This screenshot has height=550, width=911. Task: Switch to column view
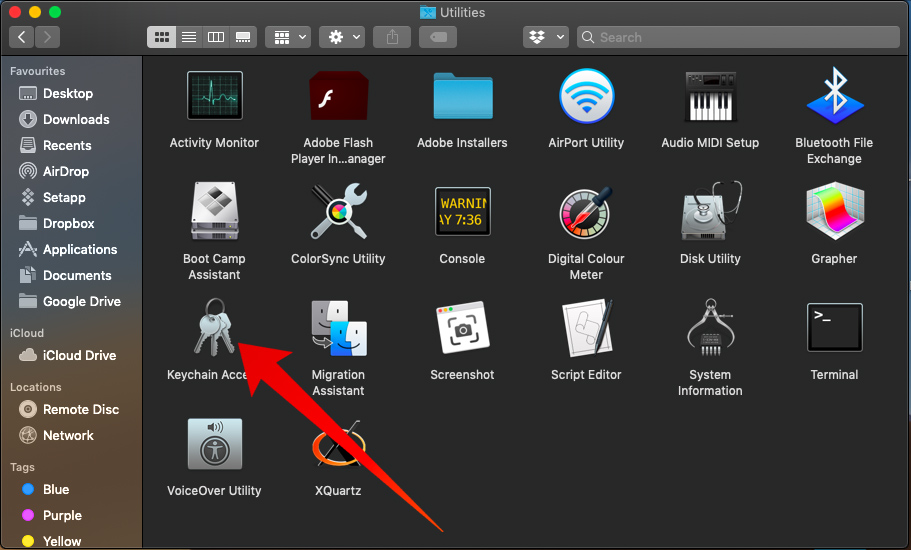tap(216, 37)
